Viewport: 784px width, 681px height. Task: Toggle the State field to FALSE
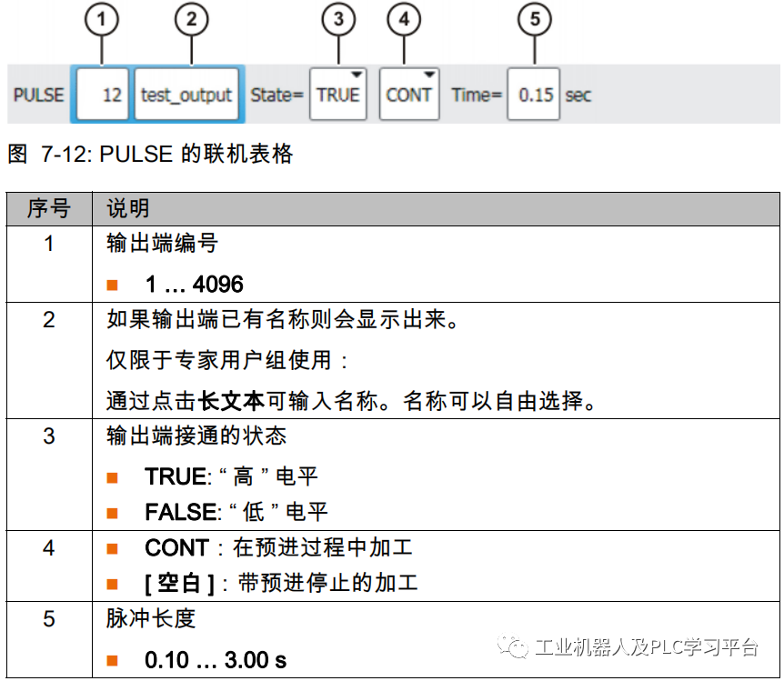[338, 94]
